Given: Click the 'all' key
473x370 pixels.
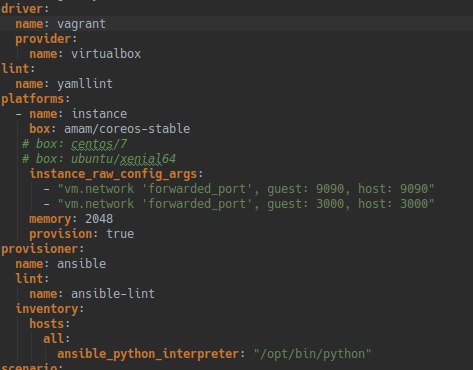Looking at the screenshot, I should [x=54, y=339].
